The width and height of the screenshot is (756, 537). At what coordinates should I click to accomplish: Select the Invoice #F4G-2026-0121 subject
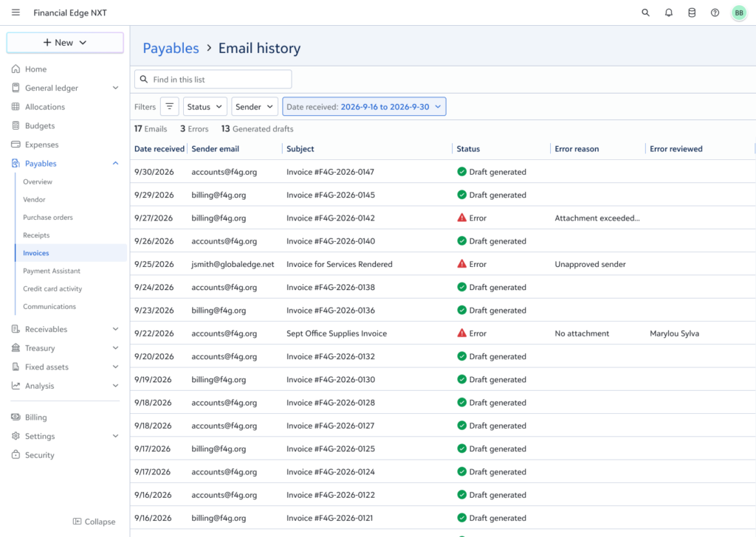[329, 518]
